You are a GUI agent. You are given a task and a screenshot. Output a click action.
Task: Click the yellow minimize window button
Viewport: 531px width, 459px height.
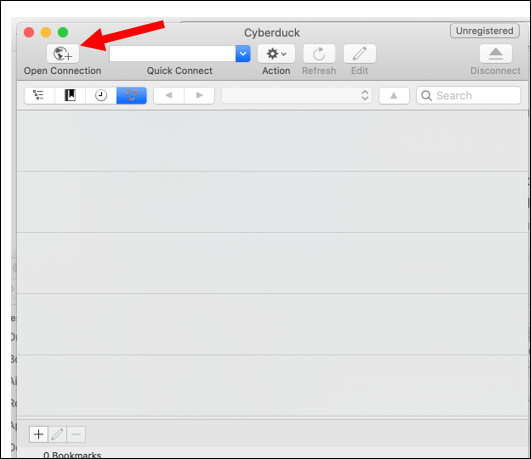[46, 33]
